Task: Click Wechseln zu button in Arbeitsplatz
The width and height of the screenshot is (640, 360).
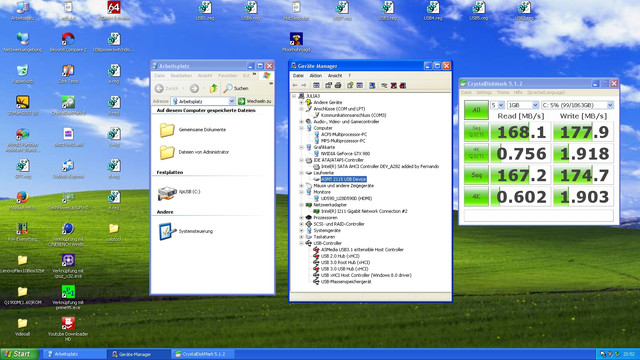Action: [254, 101]
